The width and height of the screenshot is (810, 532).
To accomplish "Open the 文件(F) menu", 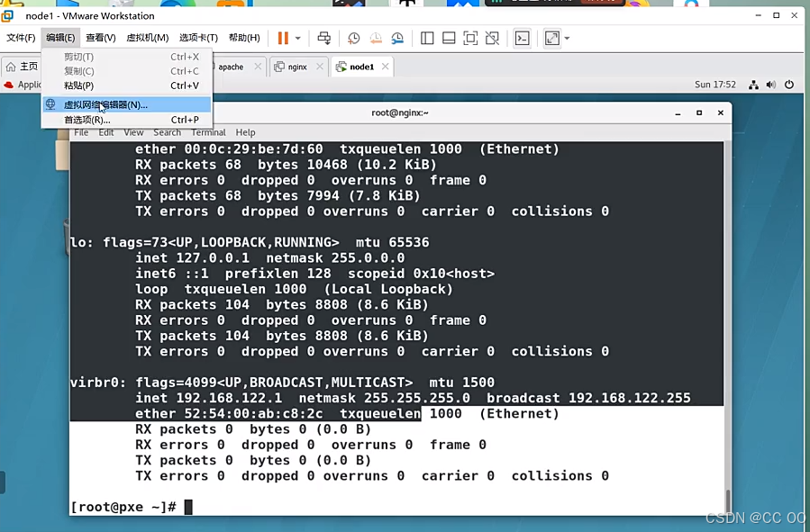I will [x=21, y=38].
